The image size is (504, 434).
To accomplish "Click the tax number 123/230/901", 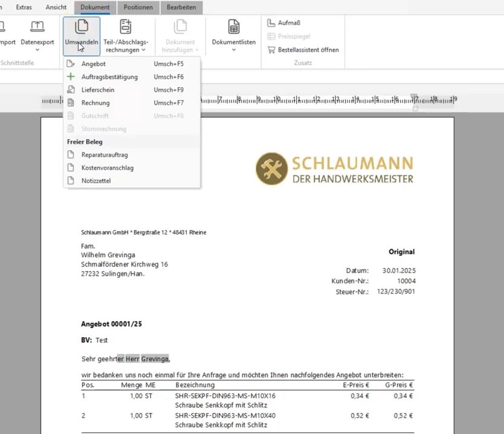I will [396, 291].
